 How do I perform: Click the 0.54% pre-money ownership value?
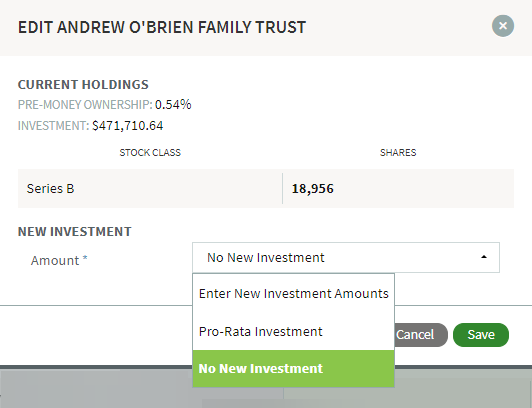173,105
